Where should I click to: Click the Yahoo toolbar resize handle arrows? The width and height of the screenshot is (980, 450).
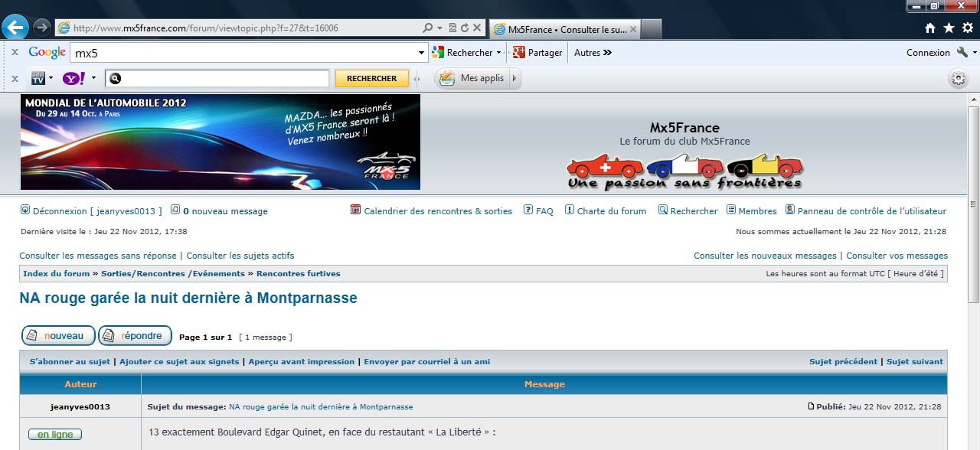point(417,78)
